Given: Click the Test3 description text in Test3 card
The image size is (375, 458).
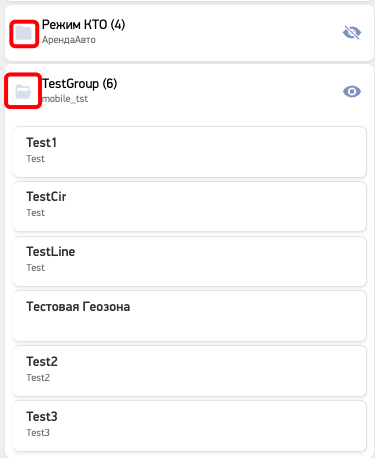Looking at the screenshot, I should click(38, 433).
